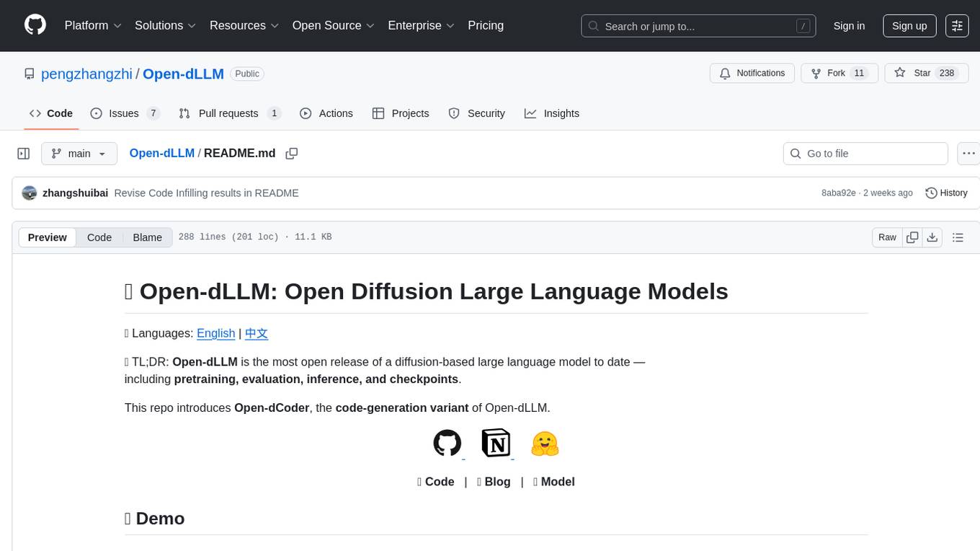This screenshot has width=980, height=551.
Task: Click the Public visibility label
Action: tap(247, 74)
